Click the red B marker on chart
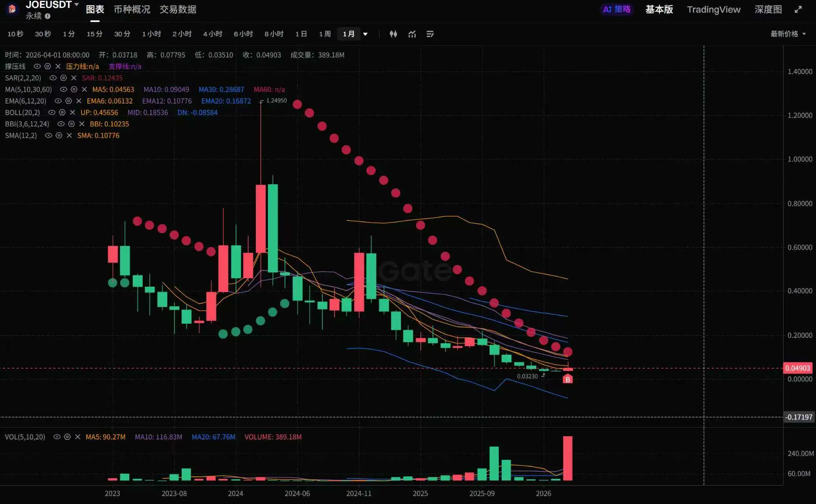Viewport: 816px width, 504px height. pos(567,380)
